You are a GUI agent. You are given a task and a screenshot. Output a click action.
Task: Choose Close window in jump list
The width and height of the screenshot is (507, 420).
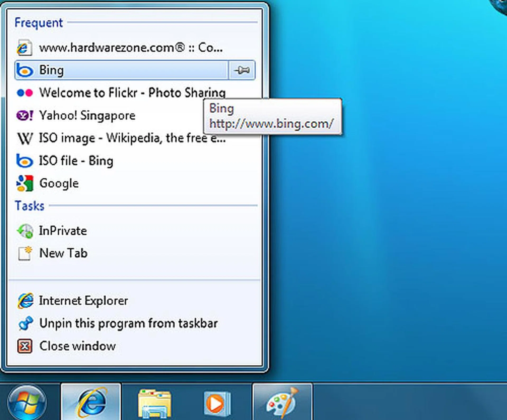click(77, 346)
